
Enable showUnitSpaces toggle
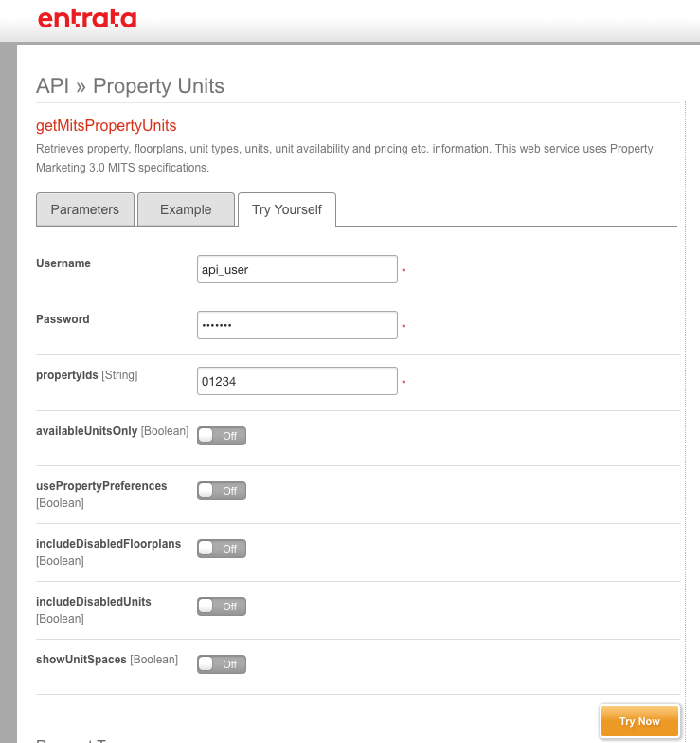click(222, 664)
